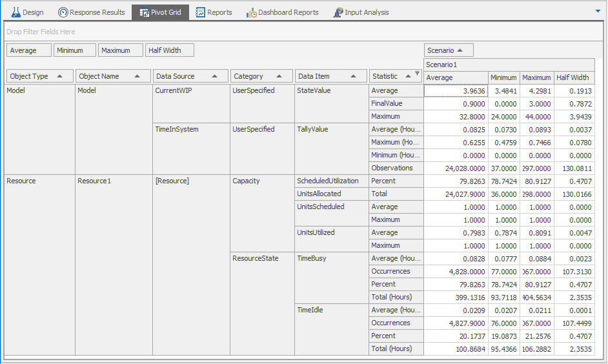
Task: Click the Input Analysis icon
Action: coord(338,12)
